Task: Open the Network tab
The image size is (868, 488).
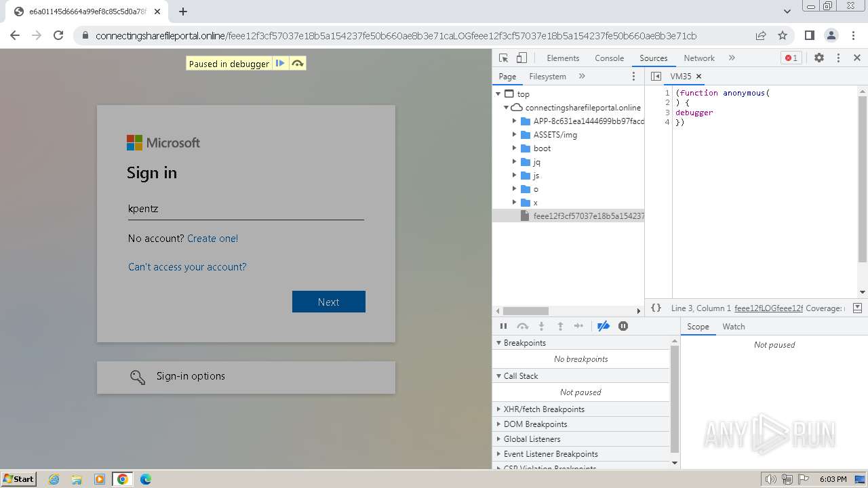Action: pyautogui.click(x=699, y=58)
